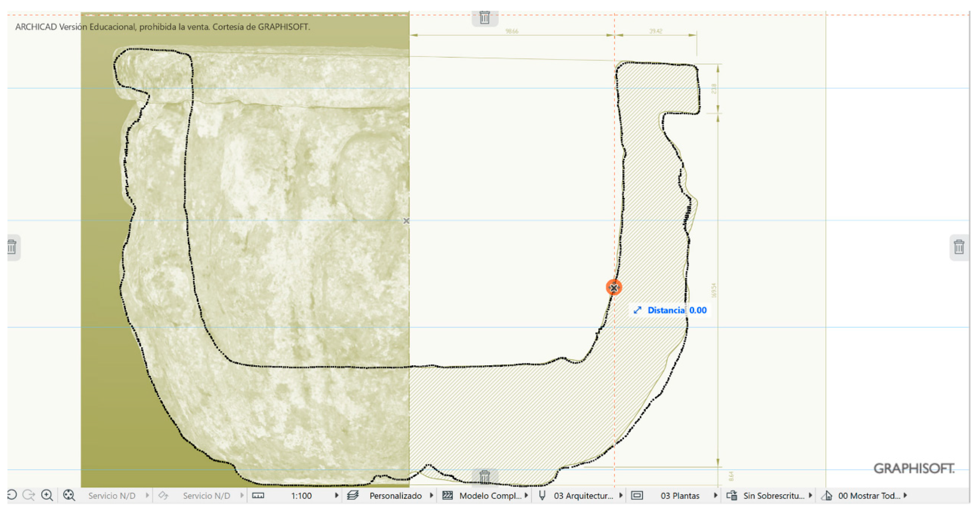This screenshot has width=980, height=511.
Task: Open the Sin Sobrescritu... override dropdown
Action: pos(810,495)
